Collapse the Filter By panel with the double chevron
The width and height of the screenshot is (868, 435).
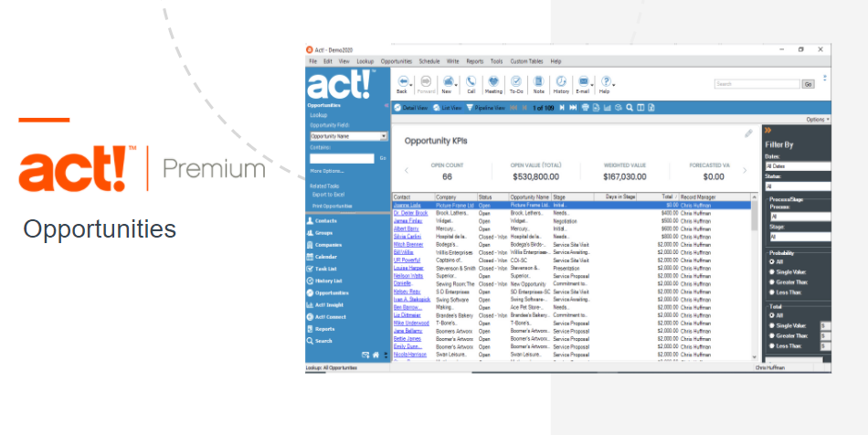click(x=767, y=131)
